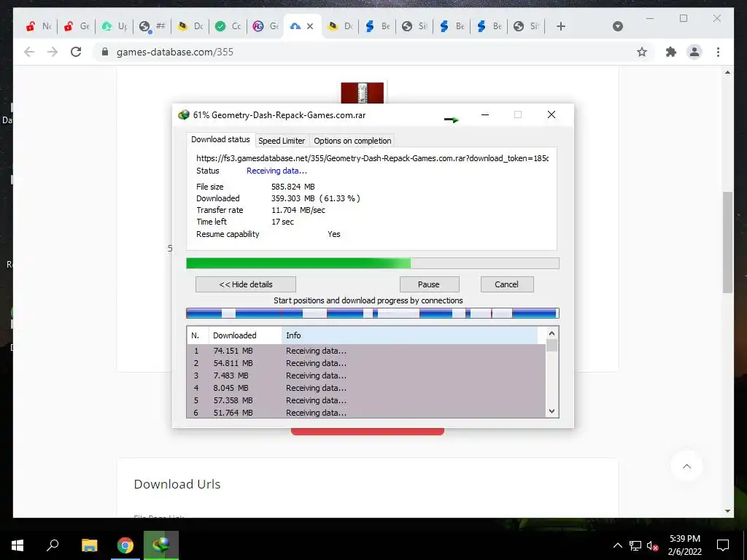The image size is (747, 560).
Task: Open the network tray icon
Action: pos(635,545)
